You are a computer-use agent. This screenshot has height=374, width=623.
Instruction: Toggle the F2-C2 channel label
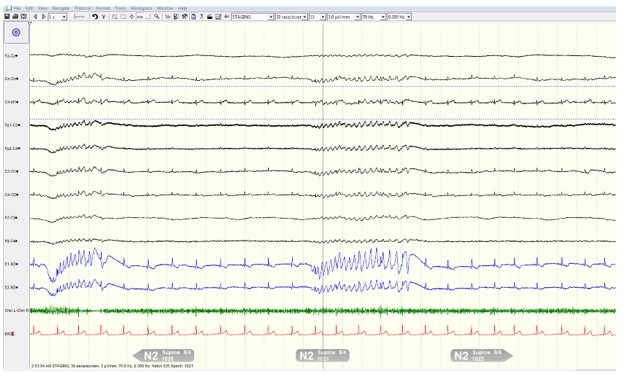11,56
